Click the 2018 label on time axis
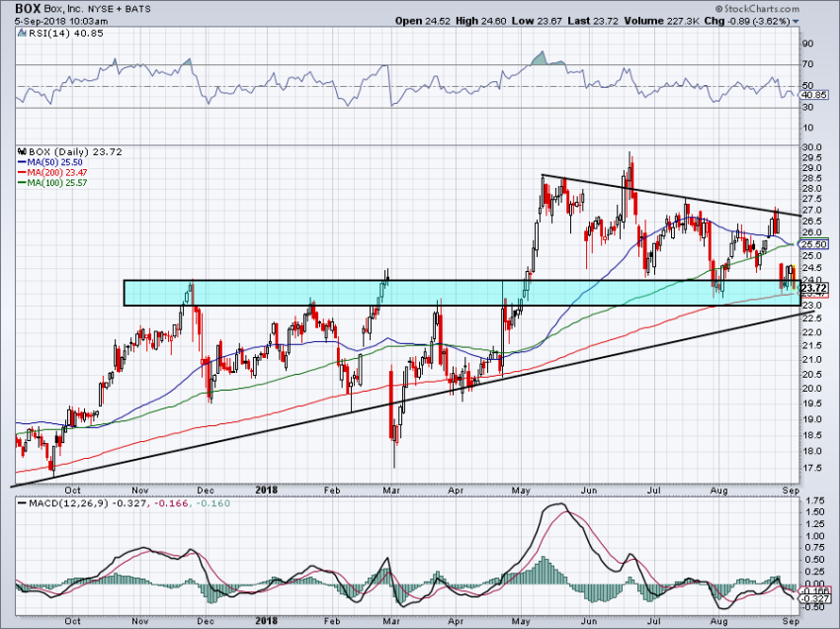840x629 pixels. tap(265, 489)
